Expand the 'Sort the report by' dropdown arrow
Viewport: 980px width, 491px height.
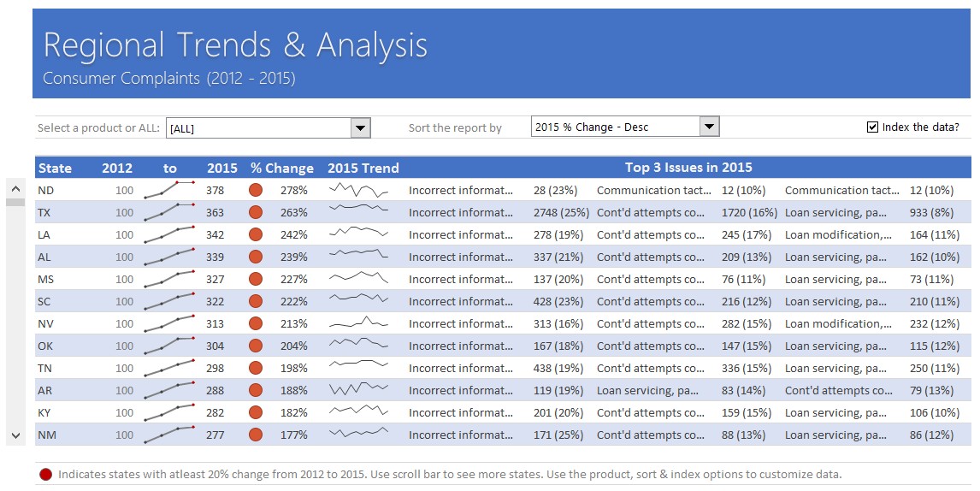pos(709,127)
